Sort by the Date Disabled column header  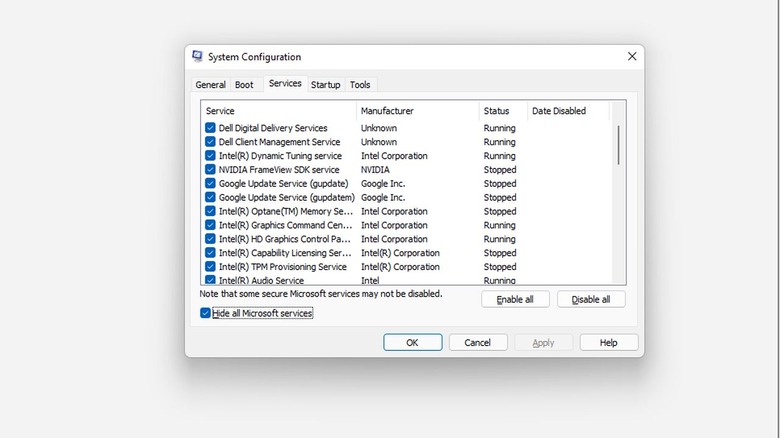click(568, 111)
